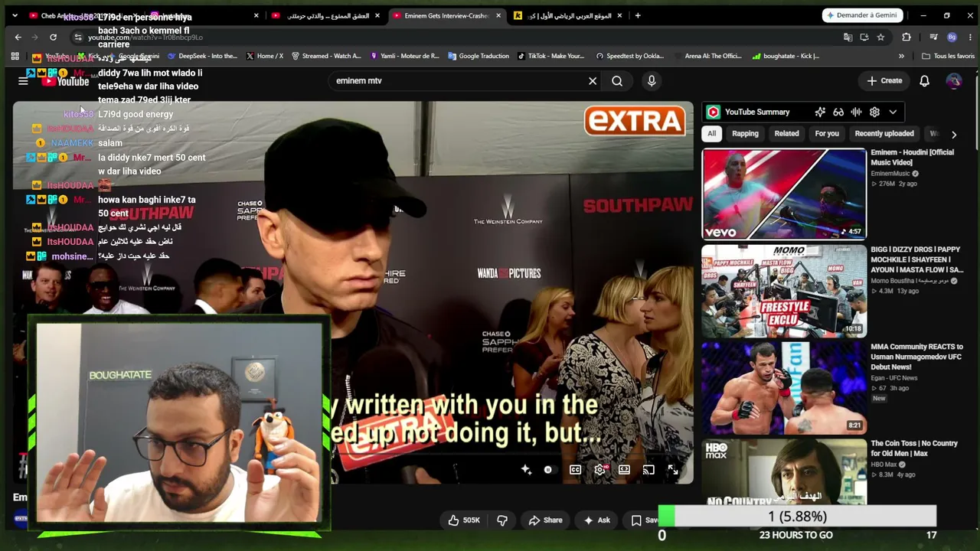Share the video
This screenshot has height=551, width=980.
pyautogui.click(x=545, y=520)
